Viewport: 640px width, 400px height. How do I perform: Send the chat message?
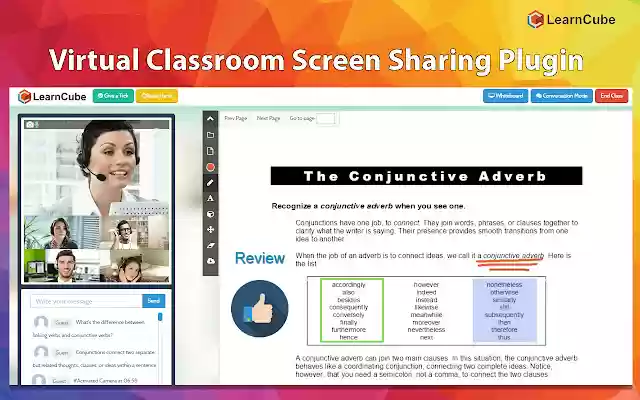tap(153, 301)
